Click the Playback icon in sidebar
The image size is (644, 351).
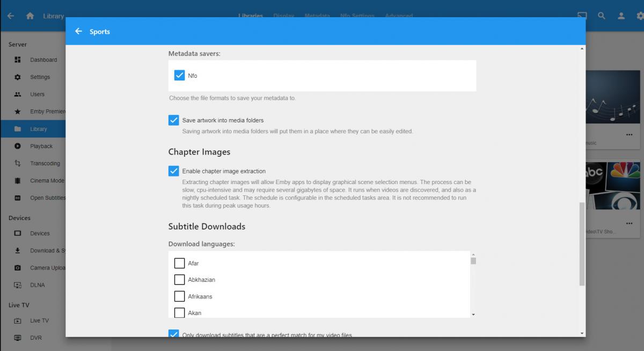point(18,146)
